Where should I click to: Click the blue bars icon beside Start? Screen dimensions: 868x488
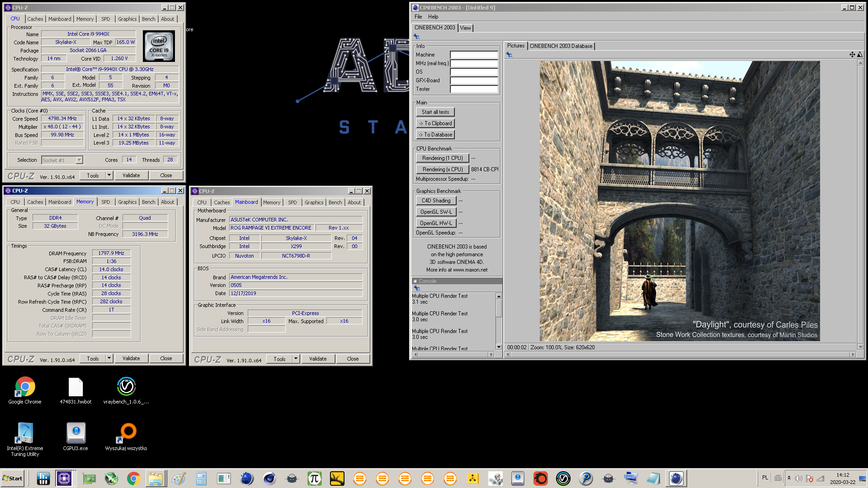point(43,478)
